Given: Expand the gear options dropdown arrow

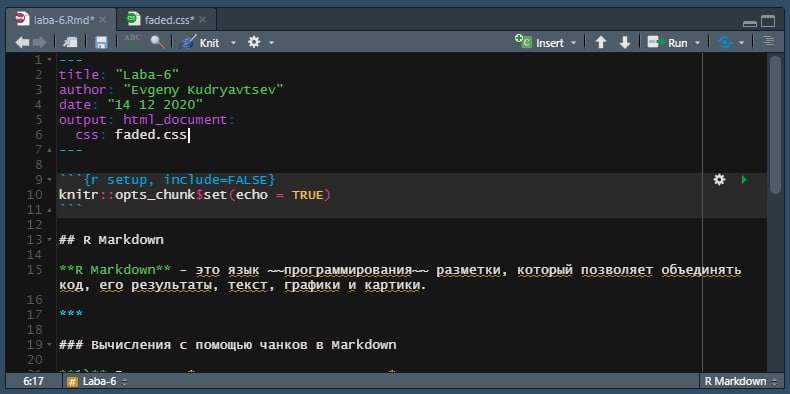Looking at the screenshot, I should click(x=271, y=43).
